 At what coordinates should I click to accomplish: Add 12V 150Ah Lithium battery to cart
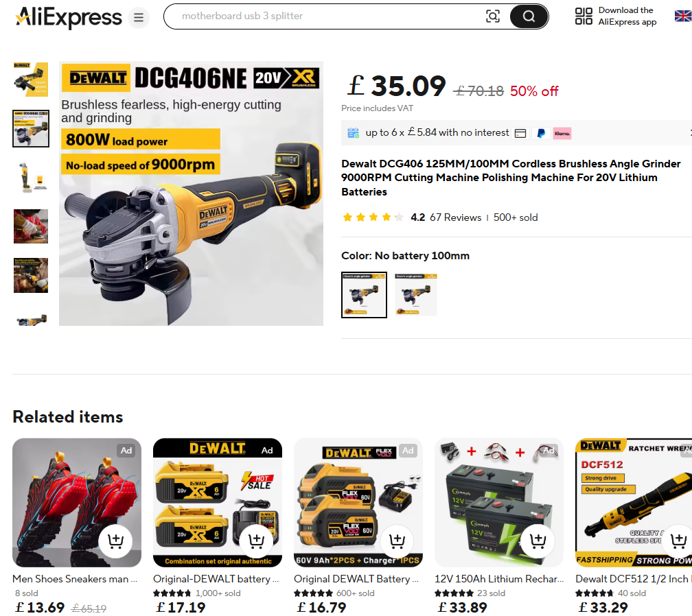(538, 541)
